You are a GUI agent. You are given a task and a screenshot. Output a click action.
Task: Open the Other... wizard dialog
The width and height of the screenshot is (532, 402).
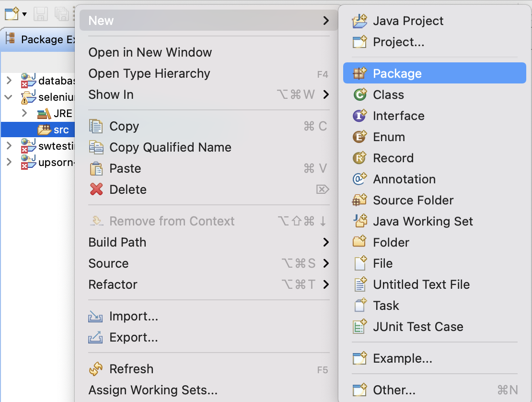(x=393, y=390)
